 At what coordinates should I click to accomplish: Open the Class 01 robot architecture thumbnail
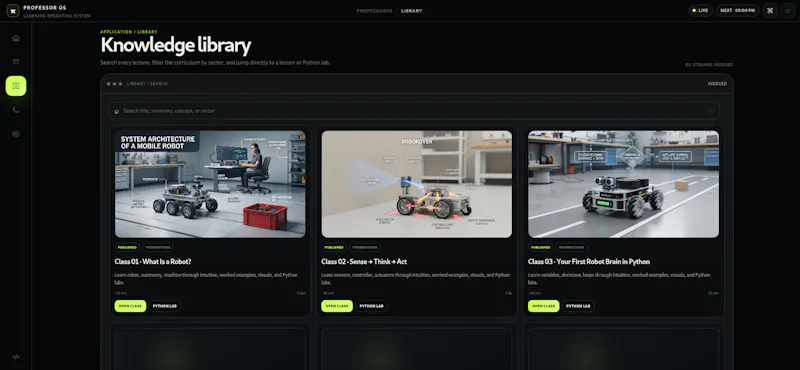pyautogui.click(x=210, y=184)
